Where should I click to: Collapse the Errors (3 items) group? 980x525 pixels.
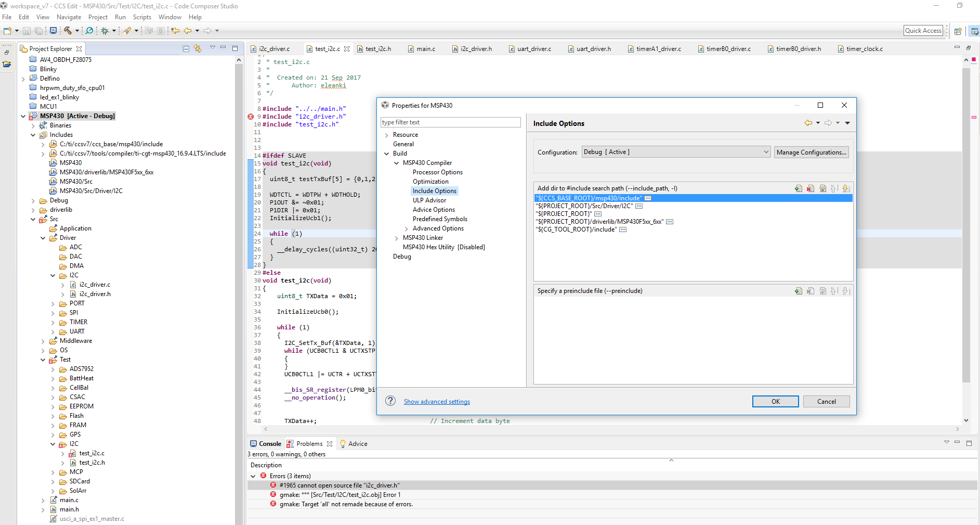click(253, 476)
